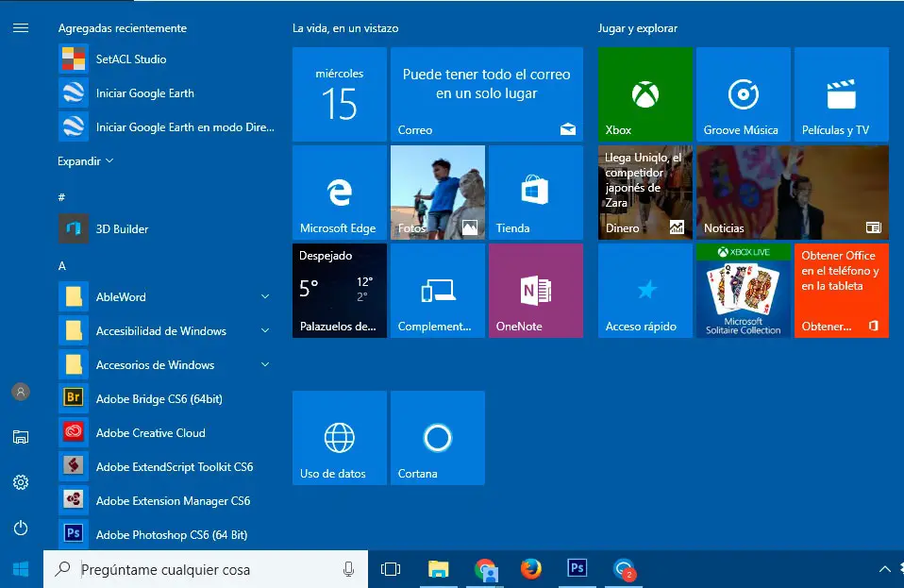Screen dimensions: 904x588
Task: Open the hamburger menu at top left
Action: point(21,28)
